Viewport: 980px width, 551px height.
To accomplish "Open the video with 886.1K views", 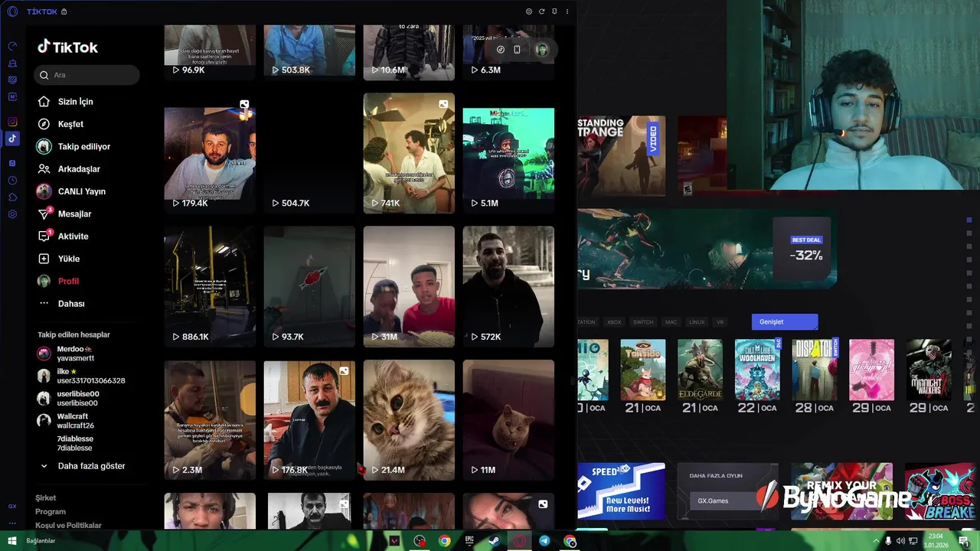I will click(x=210, y=287).
